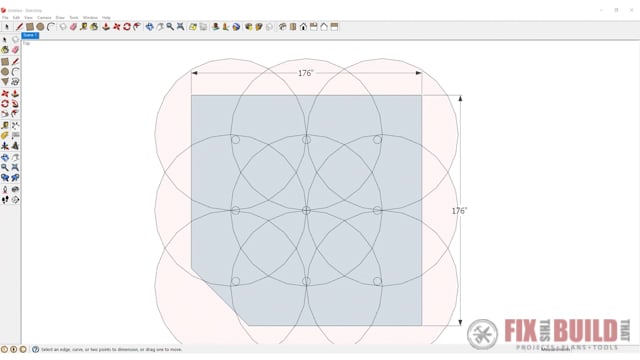The image size is (640, 360).
Task: Choose the Freehand tool in left toolbar
Action: click(15, 82)
